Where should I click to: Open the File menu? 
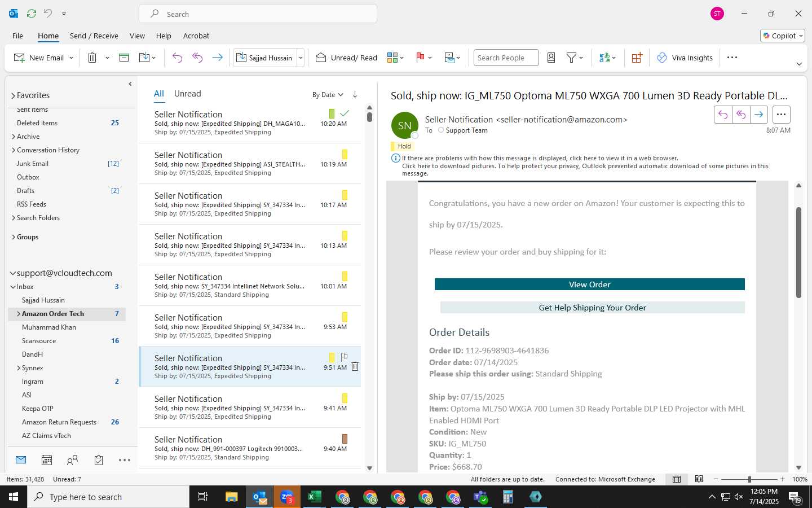[17, 36]
